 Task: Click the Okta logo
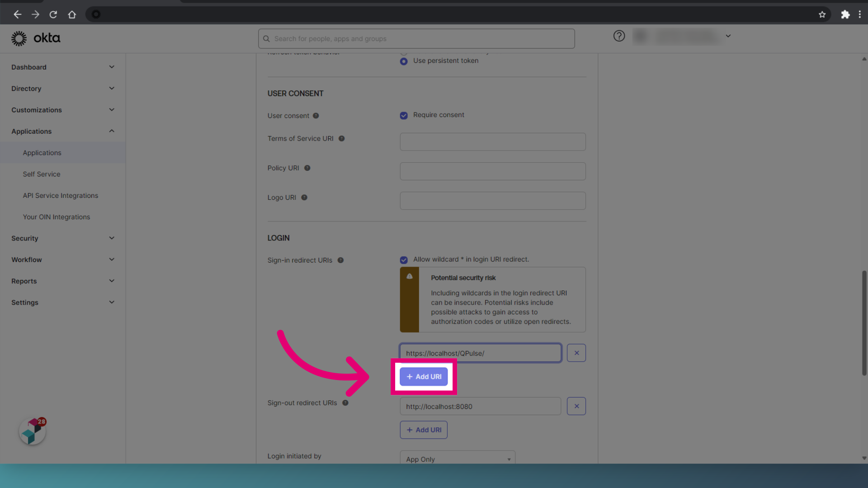point(36,38)
